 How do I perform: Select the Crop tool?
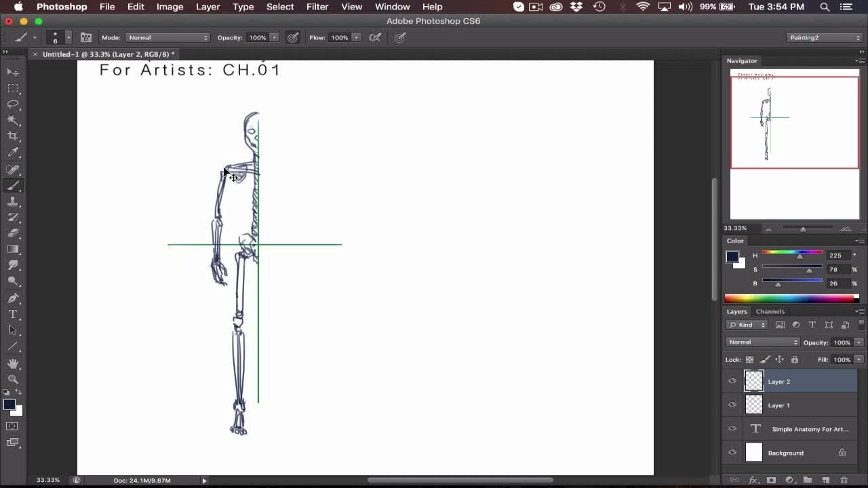tap(13, 136)
